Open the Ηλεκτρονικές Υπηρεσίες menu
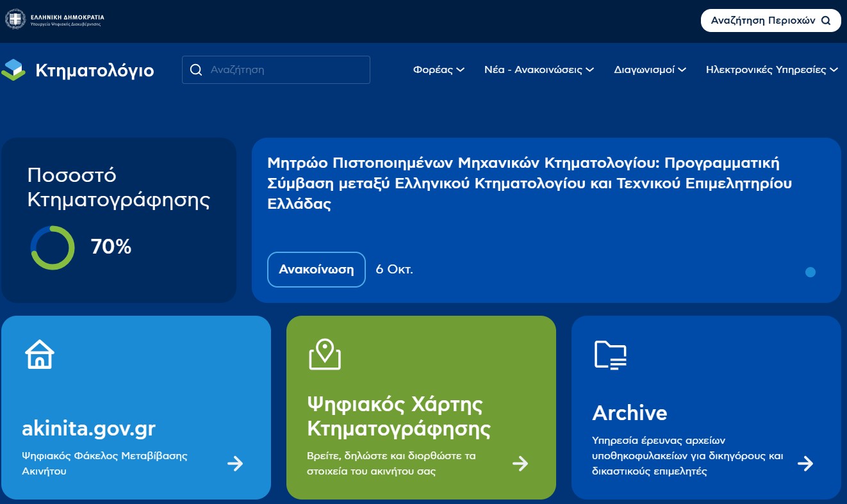The height and width of the screenshot is (504, 847). (771, 70)
